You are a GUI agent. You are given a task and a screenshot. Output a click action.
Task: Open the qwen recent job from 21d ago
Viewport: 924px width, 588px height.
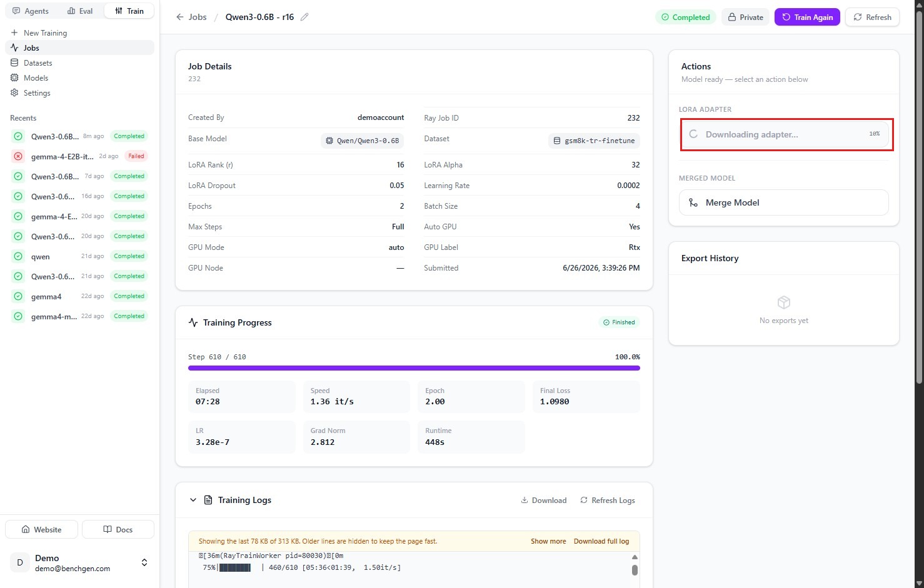coord(79,256)
